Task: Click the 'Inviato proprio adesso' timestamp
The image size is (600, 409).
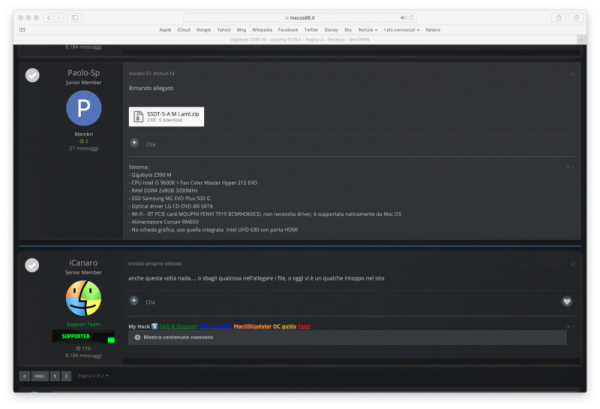Action: point(155,264)
